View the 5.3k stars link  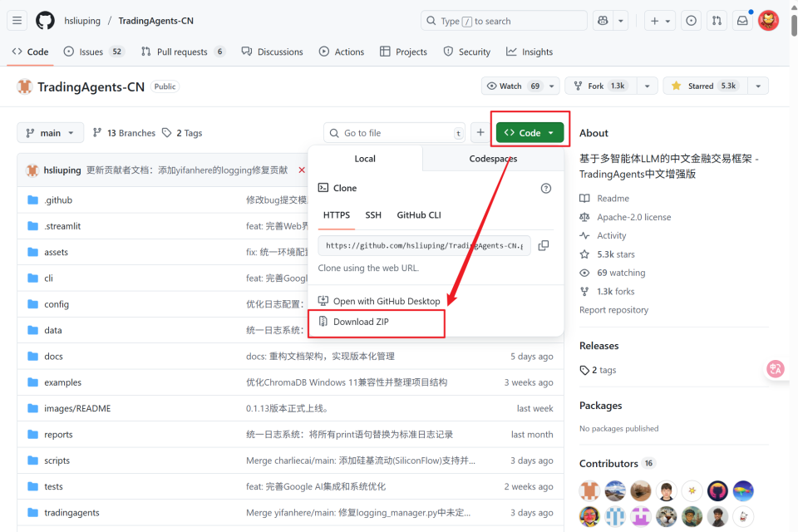[x=608, y=254]
